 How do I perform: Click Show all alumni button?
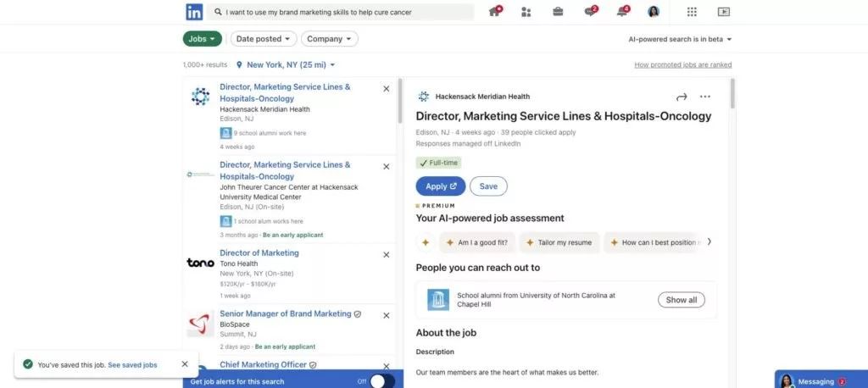tap(681, 300)
